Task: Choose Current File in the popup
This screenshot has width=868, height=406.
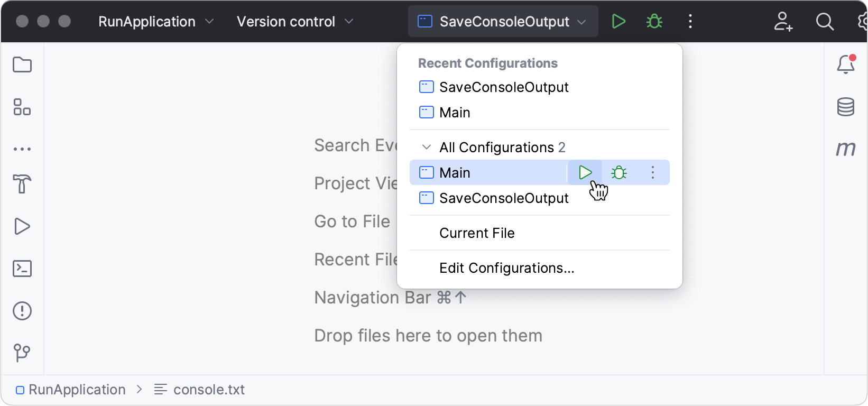Action: (476, 233)
